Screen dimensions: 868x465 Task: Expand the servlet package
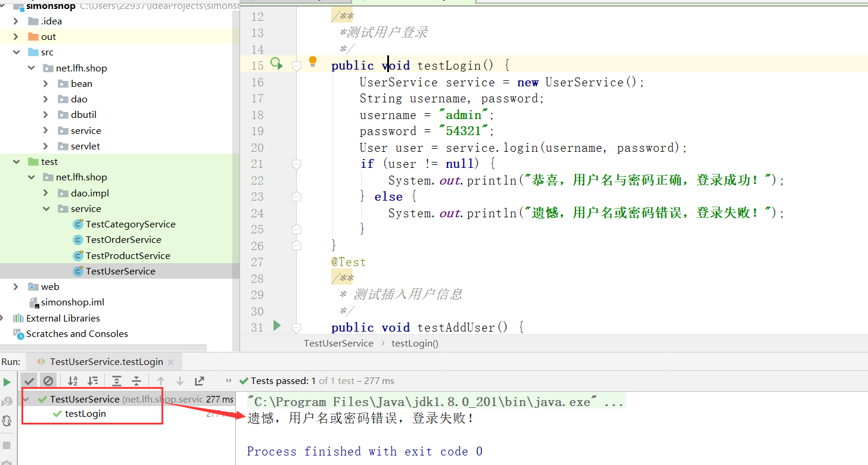[46, 146]
